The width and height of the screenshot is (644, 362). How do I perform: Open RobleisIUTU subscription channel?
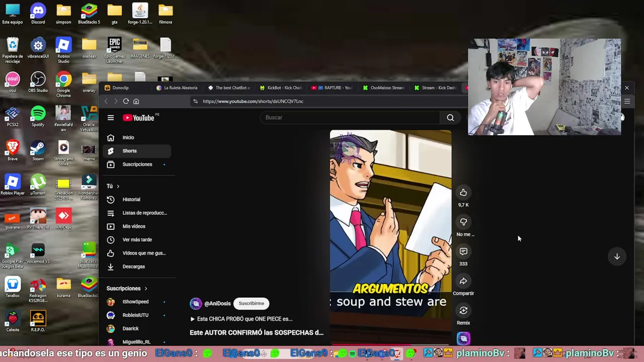137,315
